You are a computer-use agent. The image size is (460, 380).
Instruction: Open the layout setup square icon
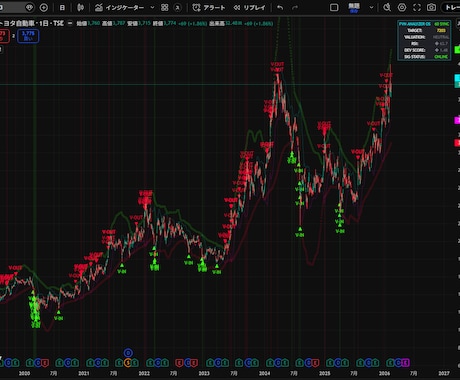pos(334,7)
